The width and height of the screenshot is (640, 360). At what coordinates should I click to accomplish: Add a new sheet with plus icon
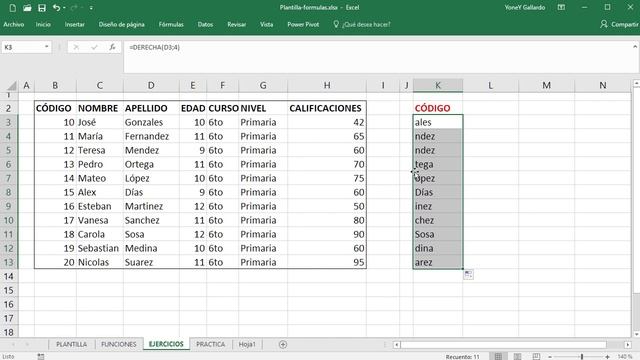[x=283, y=344]
